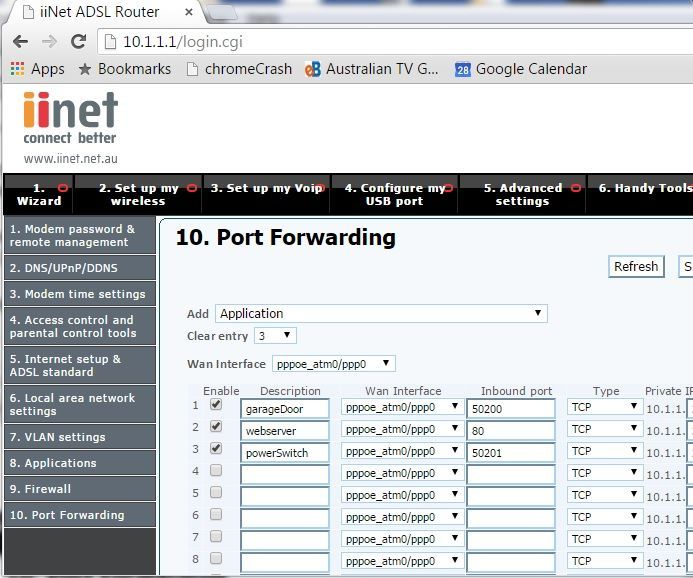Select Port Forwarding in sidebar
The width and height of the screenshot is (693, 578).
coord(80,515)
